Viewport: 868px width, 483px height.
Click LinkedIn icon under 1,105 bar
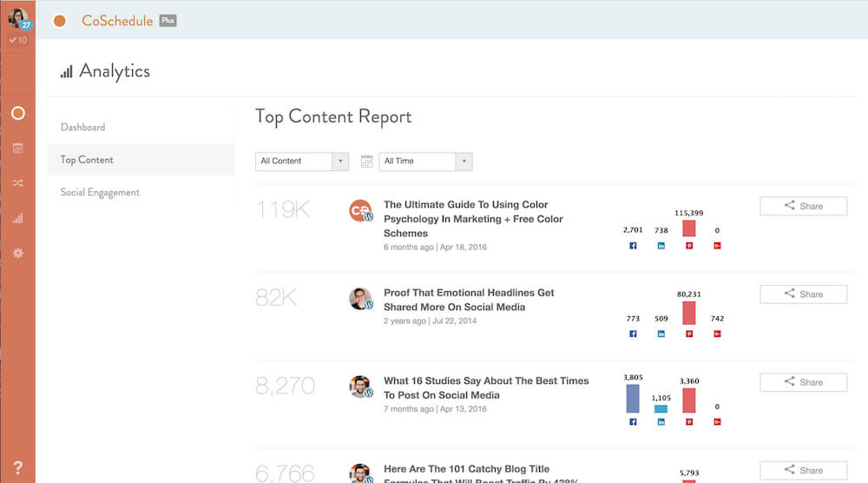coord(661,422)
